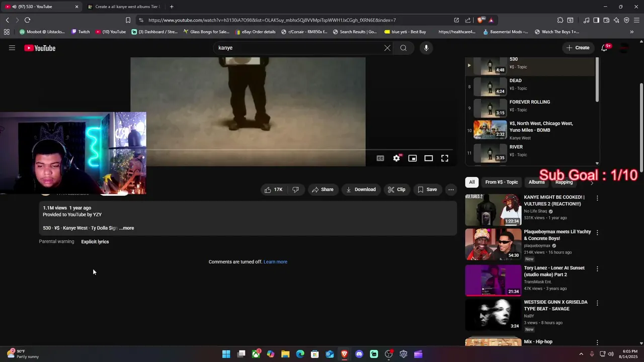Clip a segment of the video
Screen dimensions: 644x362
point(396,190)
